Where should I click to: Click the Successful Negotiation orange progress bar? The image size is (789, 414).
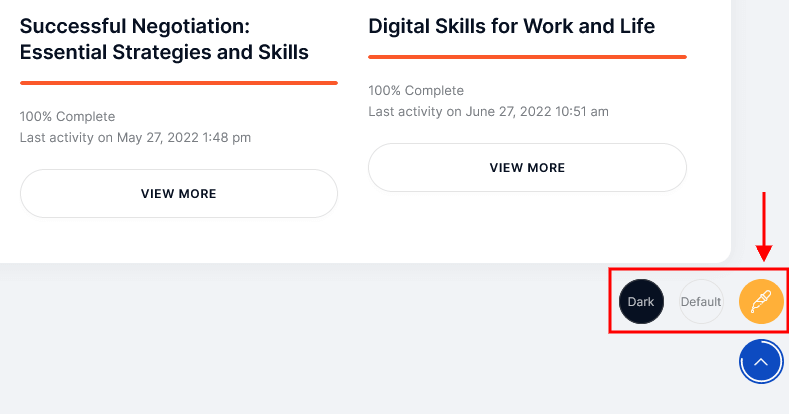click(179, 83)
